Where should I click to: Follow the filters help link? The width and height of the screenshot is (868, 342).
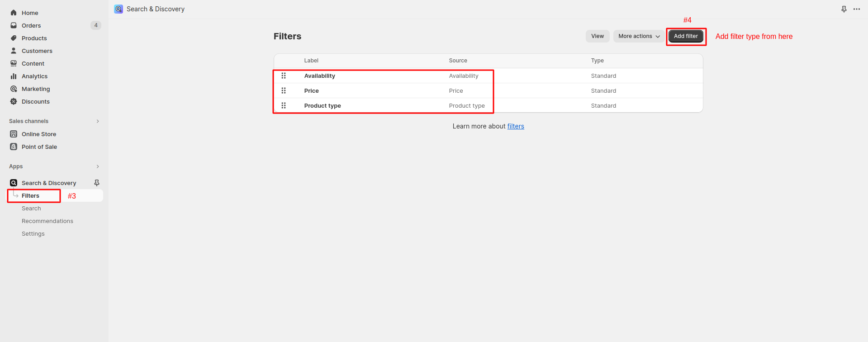pos(516,126)
